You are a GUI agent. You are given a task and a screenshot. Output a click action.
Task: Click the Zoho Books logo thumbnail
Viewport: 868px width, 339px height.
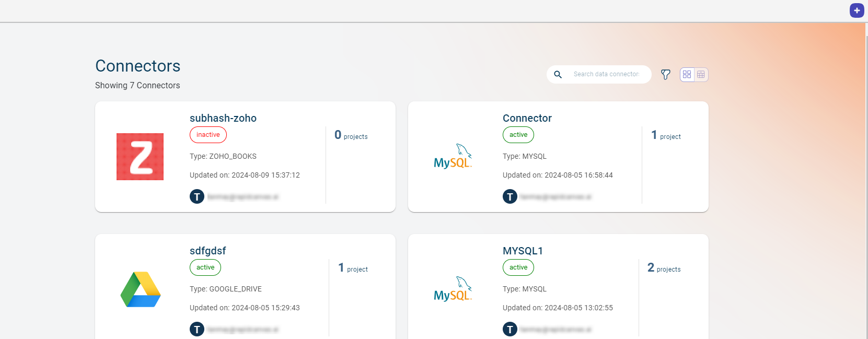[140, 157]
